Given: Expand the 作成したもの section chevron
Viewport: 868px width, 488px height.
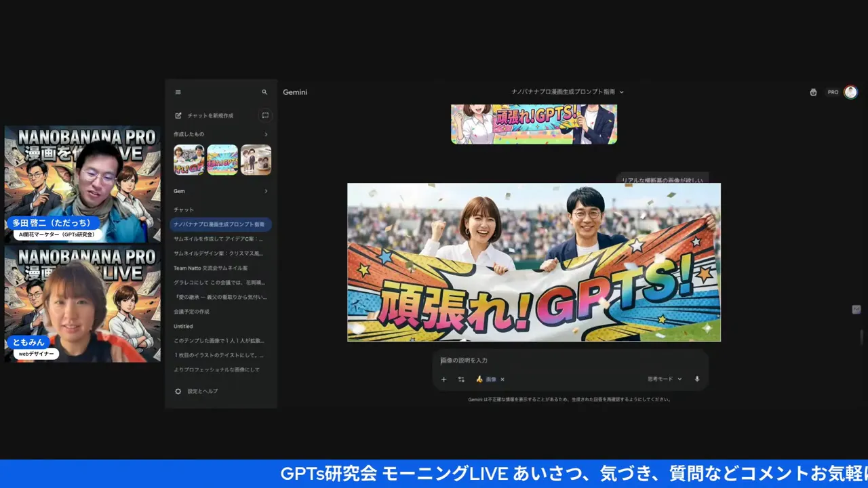Looking at the screenshot, I should pos(266,134).
